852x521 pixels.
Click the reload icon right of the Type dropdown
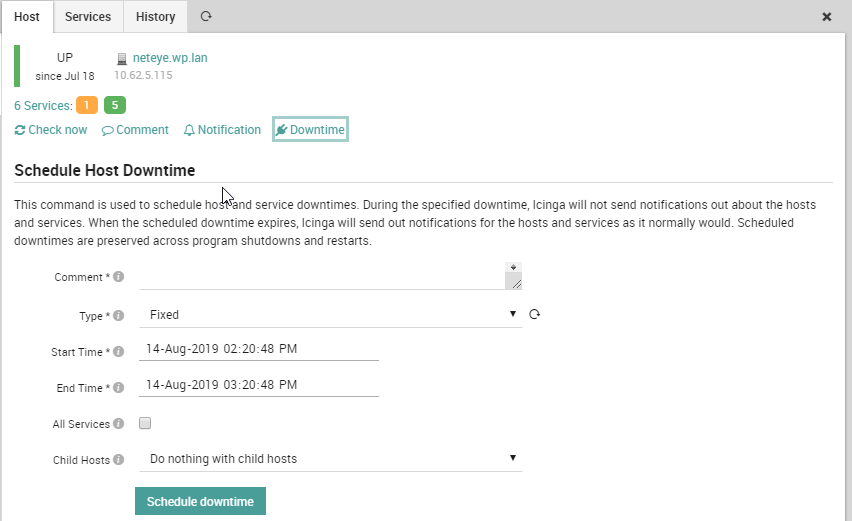(x=535, y=314)
